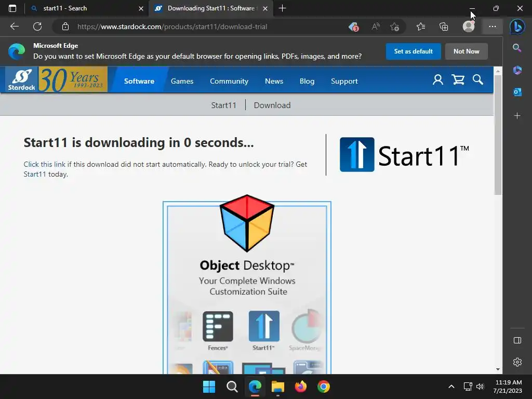Viewport: 532px width, 399px height.
Task: Show hidden system tray icons
Action: coord(451,387)
